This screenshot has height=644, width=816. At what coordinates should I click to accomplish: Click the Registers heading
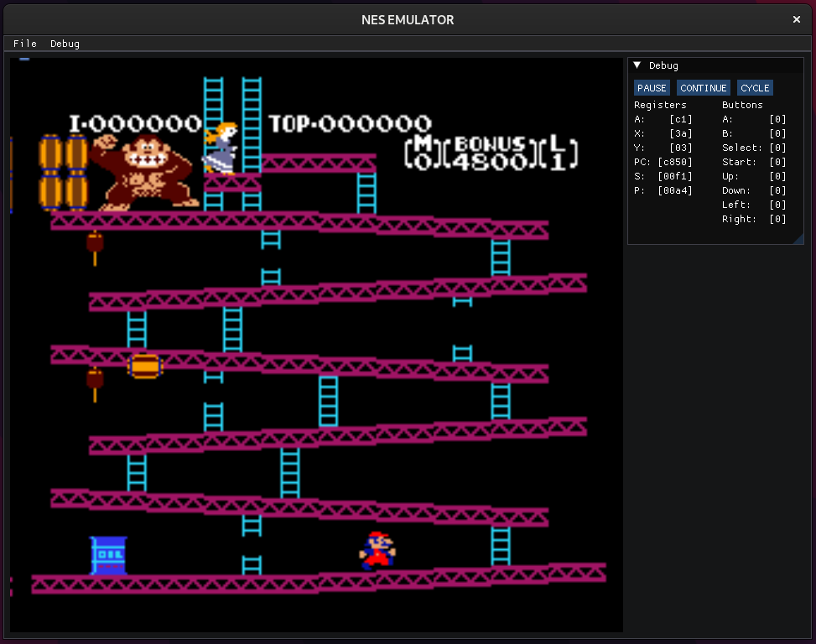click(660, 105)
